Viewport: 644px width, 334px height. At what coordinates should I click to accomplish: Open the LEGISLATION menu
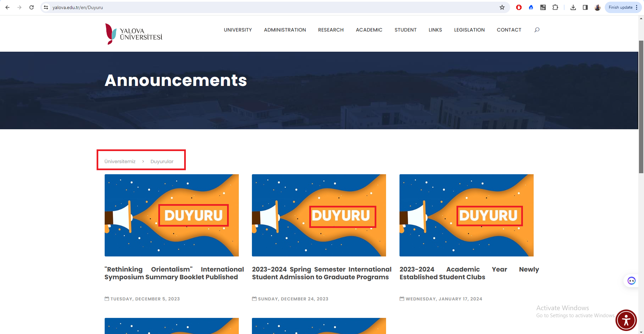[x=469, y=30]
